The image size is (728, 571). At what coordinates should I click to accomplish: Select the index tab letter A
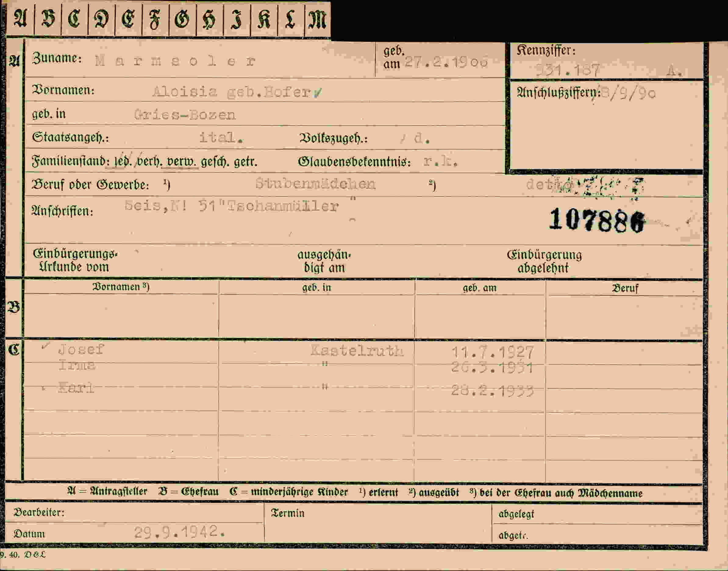(20, 18)
